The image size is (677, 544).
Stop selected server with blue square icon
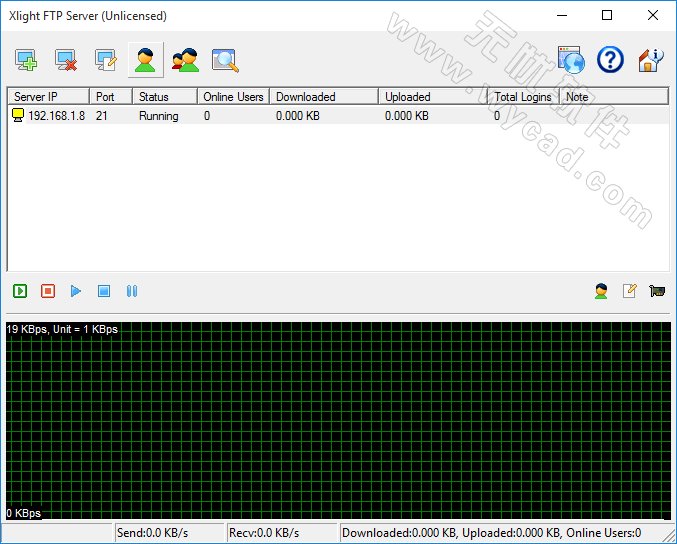pyautogui.click(x=104, y=291)
